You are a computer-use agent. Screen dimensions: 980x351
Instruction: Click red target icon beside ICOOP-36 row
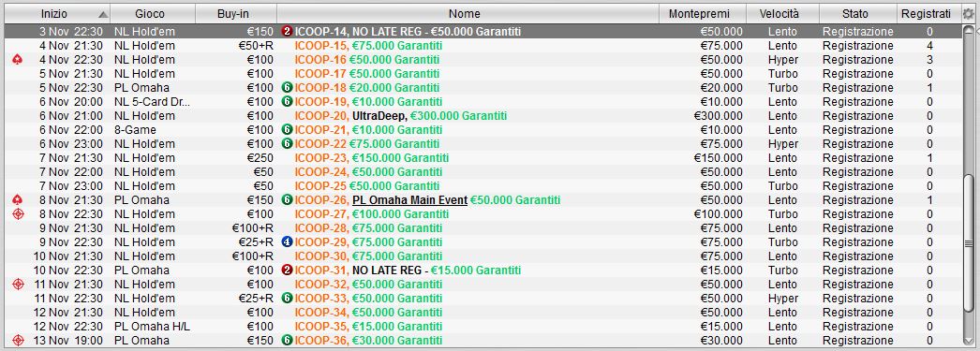click(18, 341)
